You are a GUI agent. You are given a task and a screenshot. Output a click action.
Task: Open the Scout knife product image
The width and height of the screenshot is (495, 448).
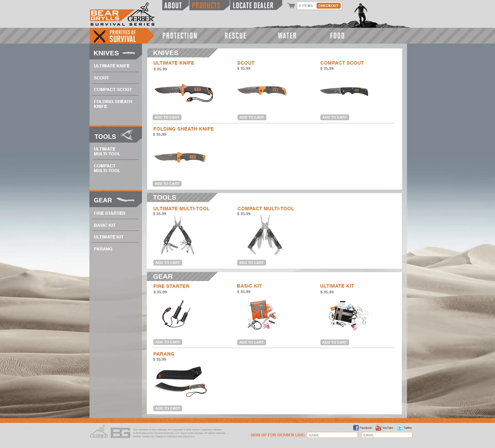(262, 91)
